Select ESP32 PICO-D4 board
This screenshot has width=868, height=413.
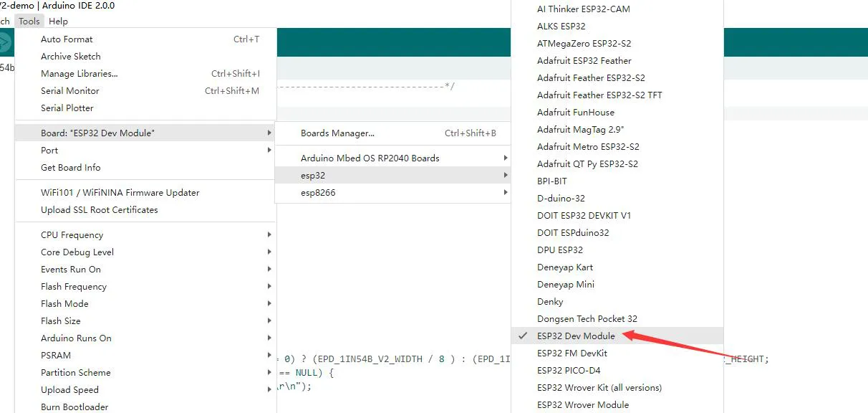click(x=617, y=371)
